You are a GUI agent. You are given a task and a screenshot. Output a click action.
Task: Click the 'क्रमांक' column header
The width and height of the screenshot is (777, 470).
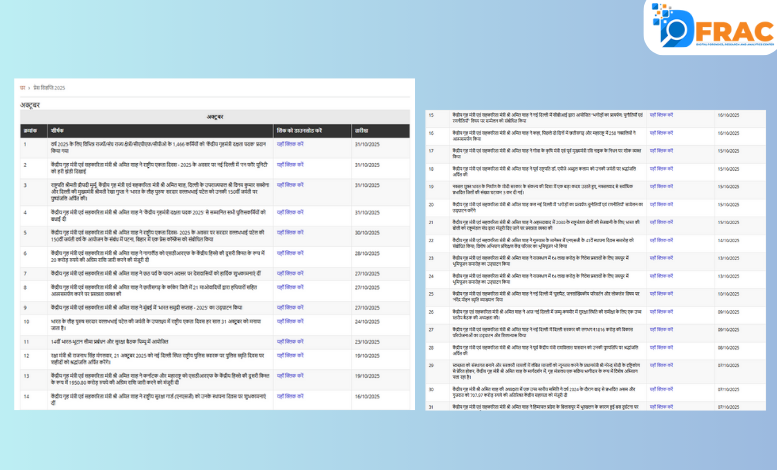click(x=30, y=131)
